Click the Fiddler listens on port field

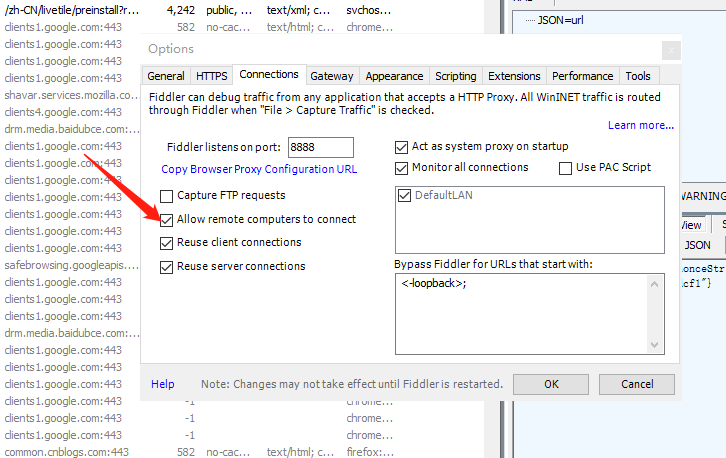(321, 147)
